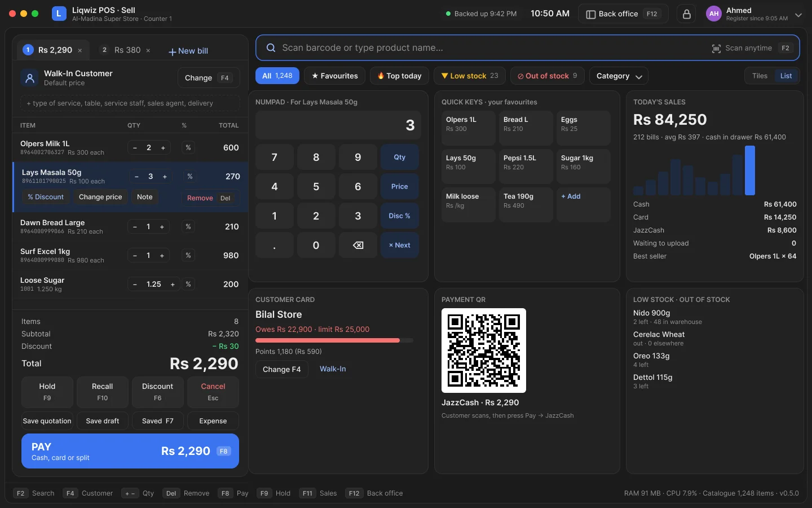The height and width of the screenshot is (508, 812).
Task: Decrease Lays Masala 50g quantity
Action: [x=136, y=177]
